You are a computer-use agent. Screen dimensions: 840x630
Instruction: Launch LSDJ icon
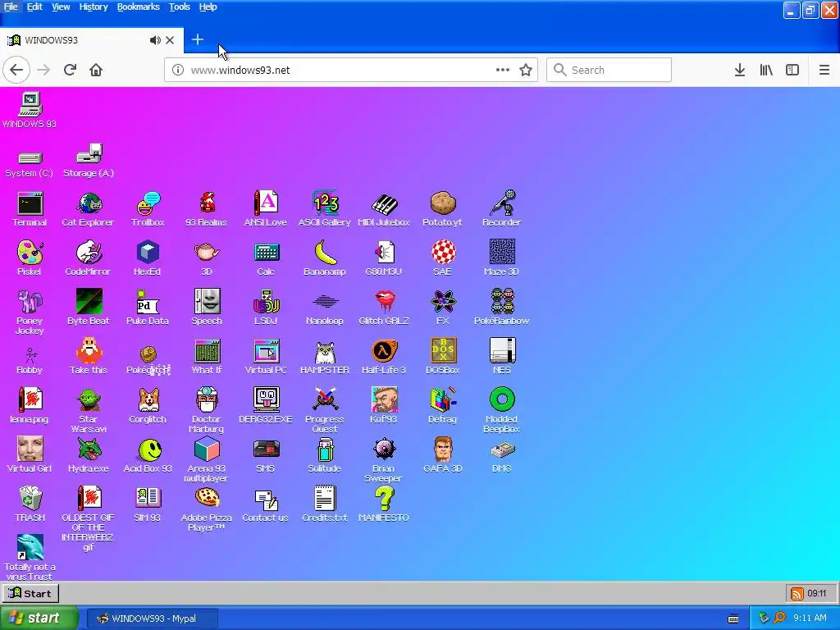pos(266,308)
